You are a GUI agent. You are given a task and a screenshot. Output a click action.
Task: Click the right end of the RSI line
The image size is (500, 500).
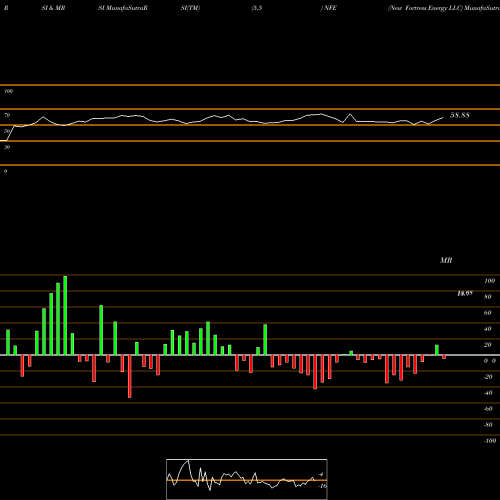(x=443, y=117)
